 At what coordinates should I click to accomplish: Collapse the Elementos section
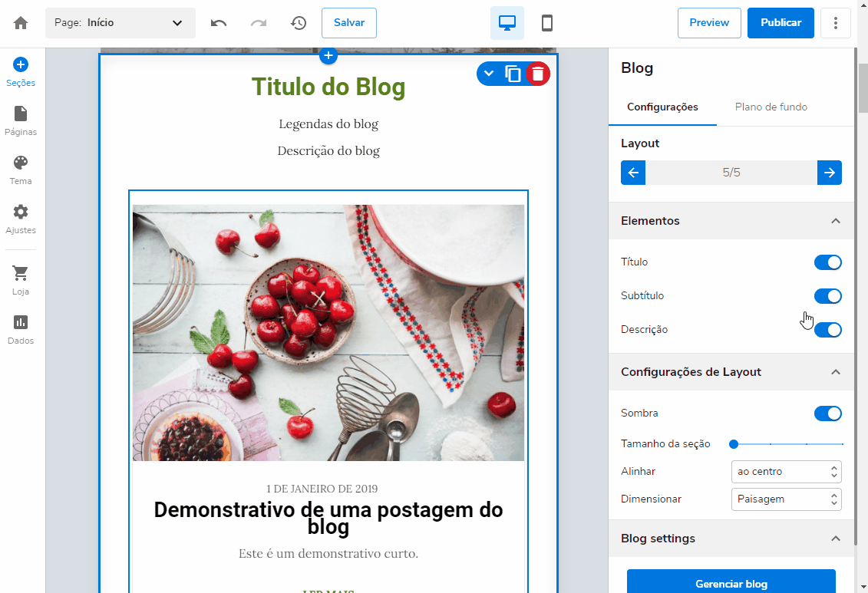pyautogui.click(x=731, y=221)
